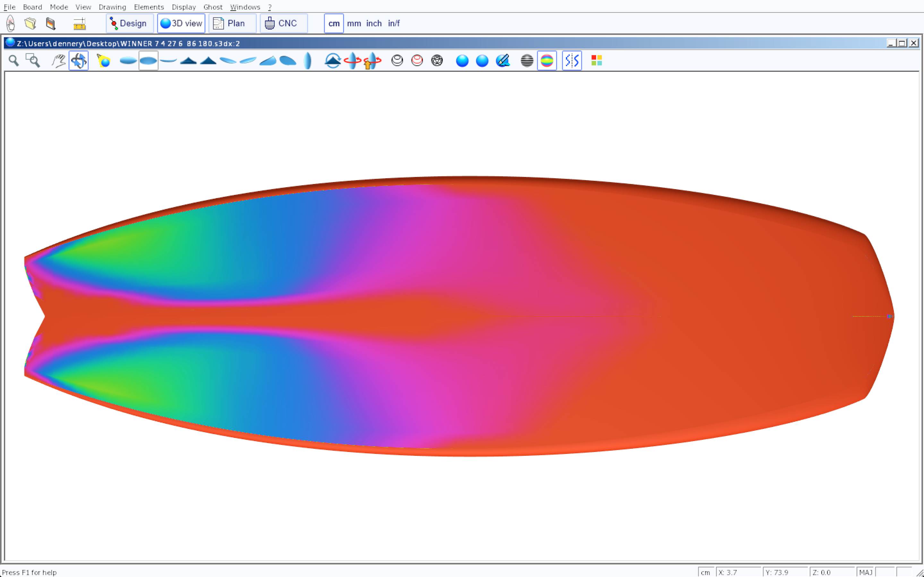The height and width of the screenshot is (577, 924).
Task: Click the Plan view button
Action: point(232,23)
